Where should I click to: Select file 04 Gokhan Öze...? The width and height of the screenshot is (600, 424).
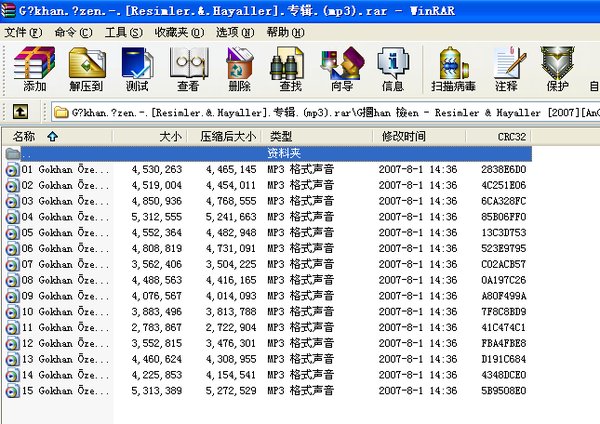[65, 217]
